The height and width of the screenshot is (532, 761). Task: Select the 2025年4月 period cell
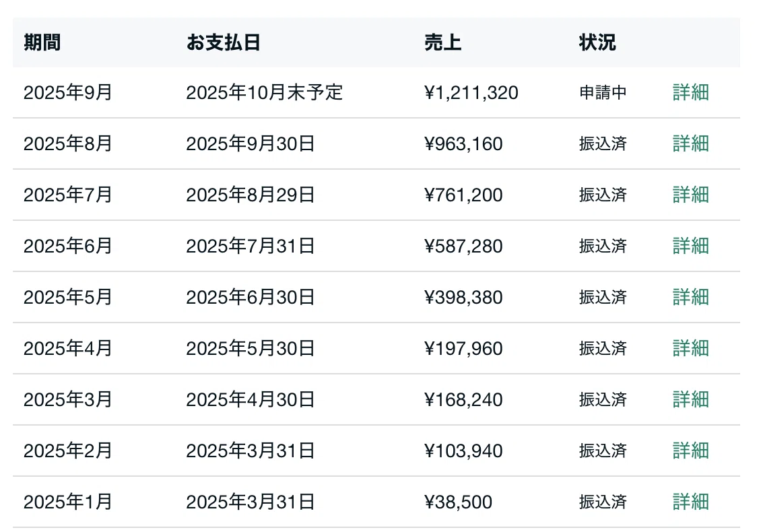[68, 349]
